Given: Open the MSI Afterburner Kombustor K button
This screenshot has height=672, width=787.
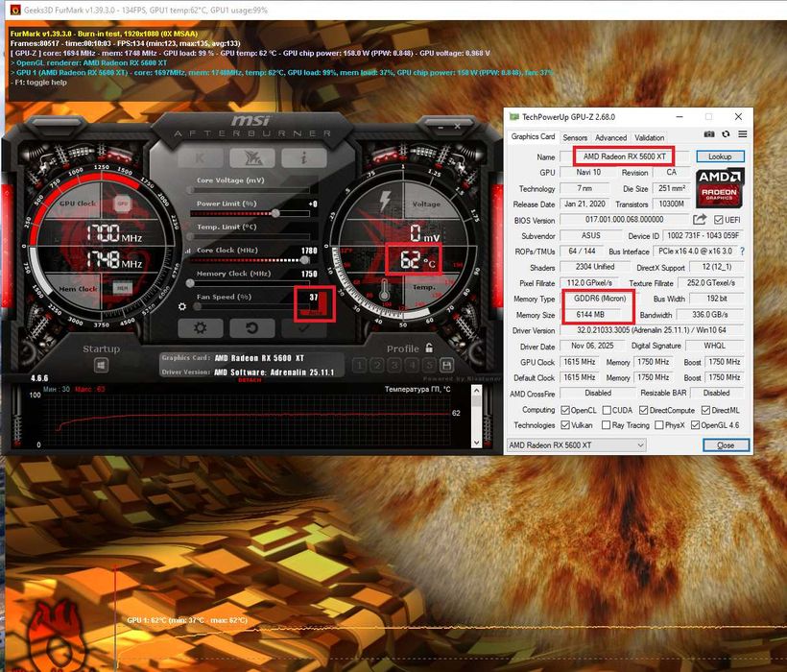Looking at the screenshot, I should click(x=201, y=157).
